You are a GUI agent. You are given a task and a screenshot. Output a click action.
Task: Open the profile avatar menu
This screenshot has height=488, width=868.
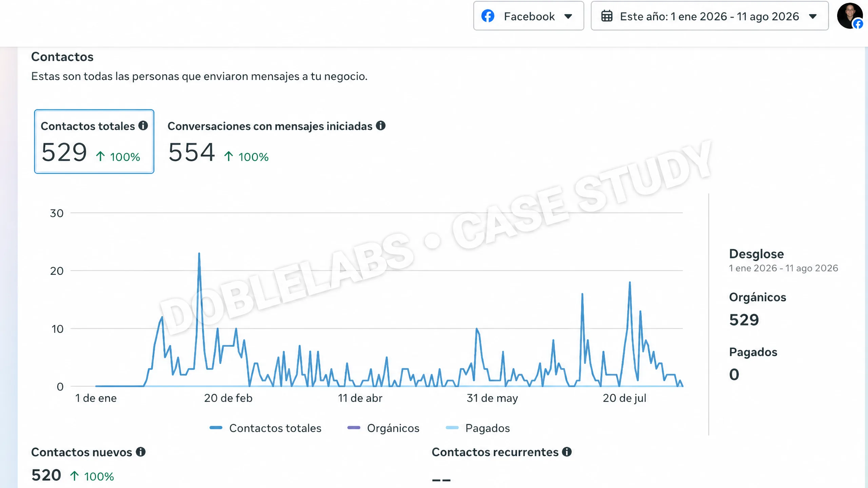[x=850, y=16]
